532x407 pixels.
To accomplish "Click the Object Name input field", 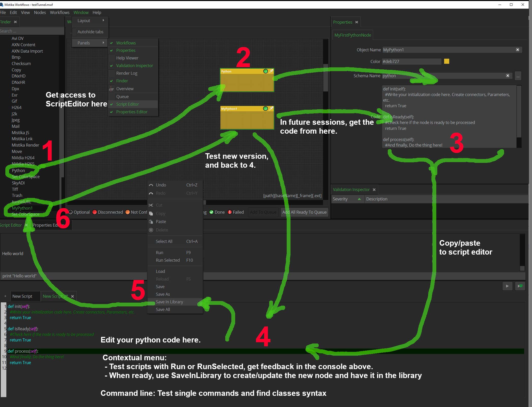I will [452, 50].
